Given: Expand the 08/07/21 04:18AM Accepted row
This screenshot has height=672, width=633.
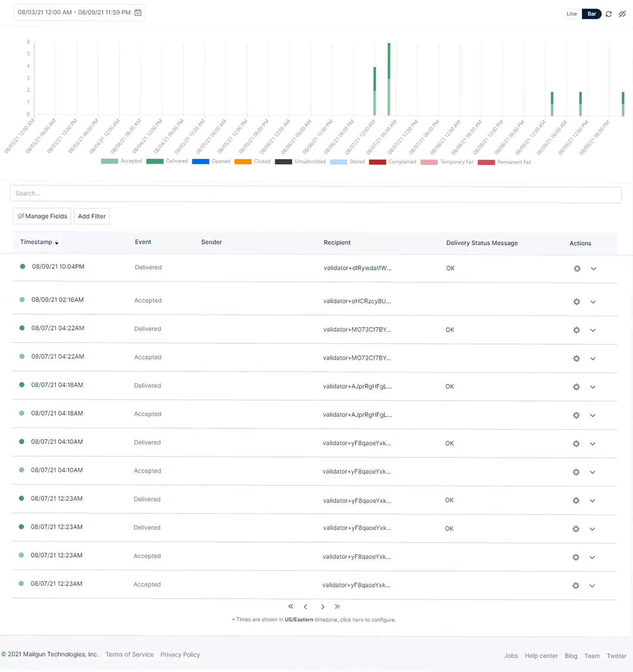Looking at the screenshot, I should [x=593, y=416].
